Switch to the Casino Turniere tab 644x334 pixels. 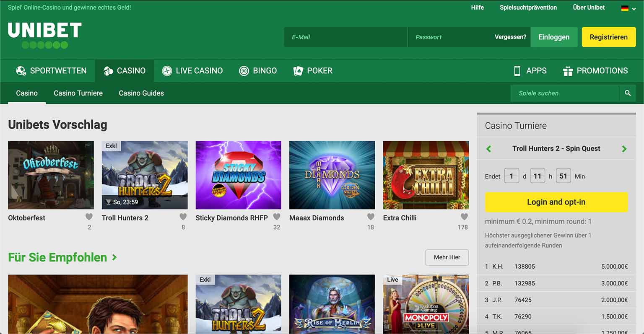[78, 93]
